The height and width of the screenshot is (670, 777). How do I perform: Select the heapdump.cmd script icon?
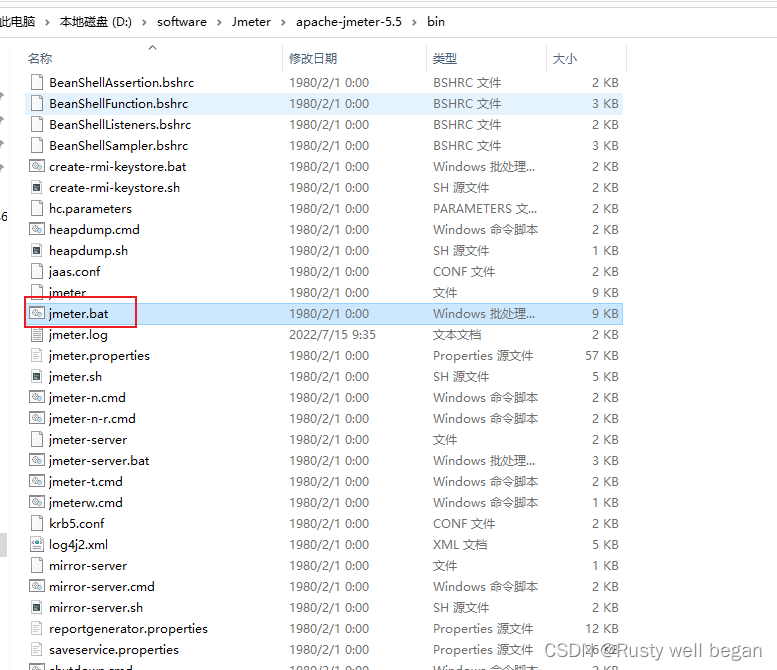click(x=37, y=229)
